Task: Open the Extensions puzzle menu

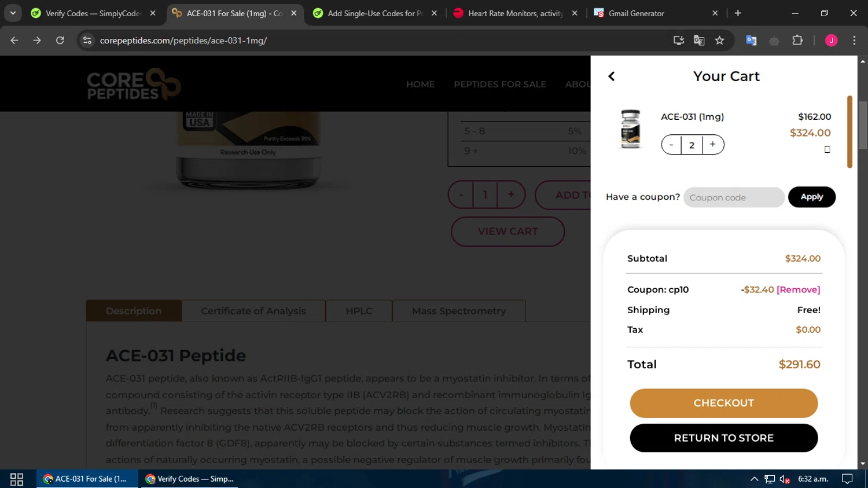Action: [797, 41]
